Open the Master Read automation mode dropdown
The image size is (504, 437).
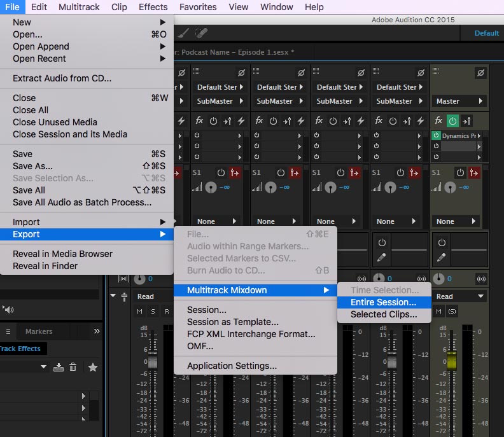click(x=460, y=296)
